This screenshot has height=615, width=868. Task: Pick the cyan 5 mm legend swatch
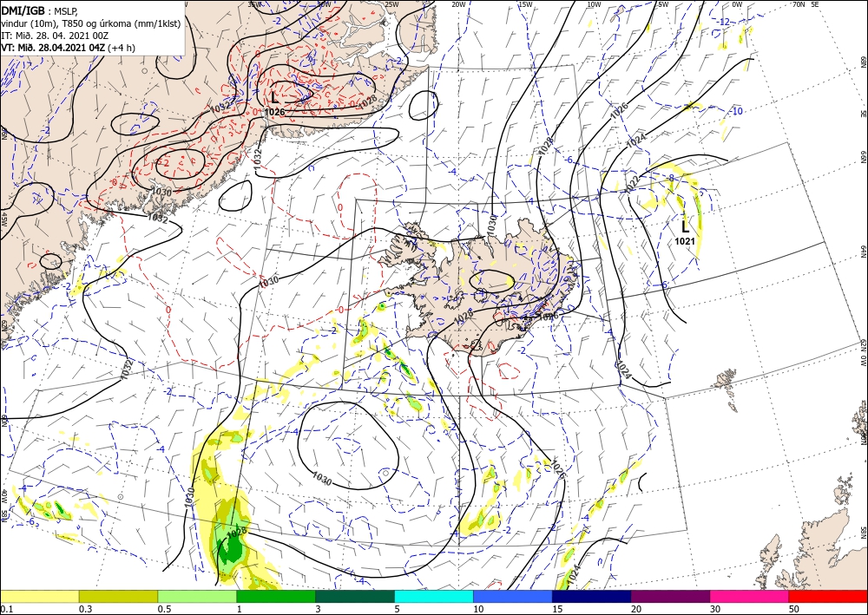coord(433,596)
